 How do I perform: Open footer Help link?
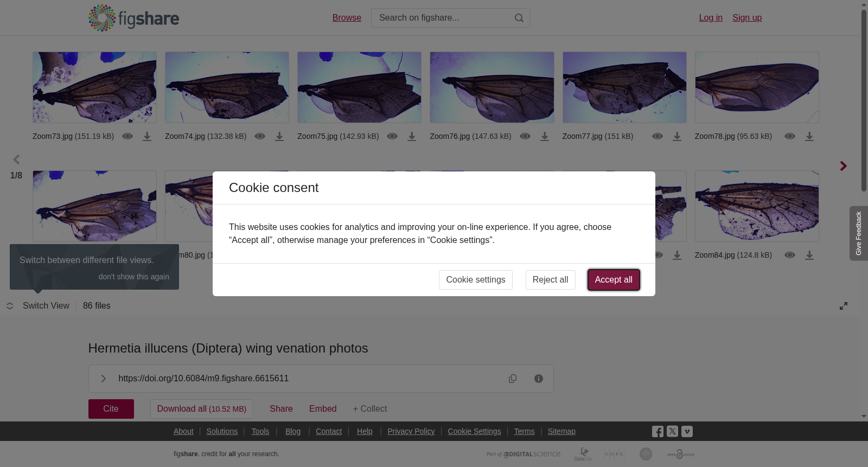(365, 431)
